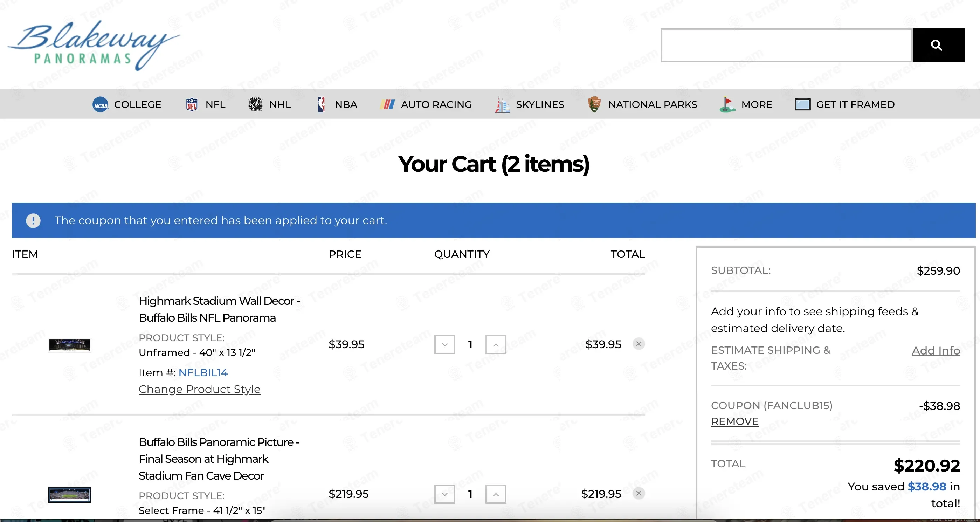Click the $220.92 order total

927,466
